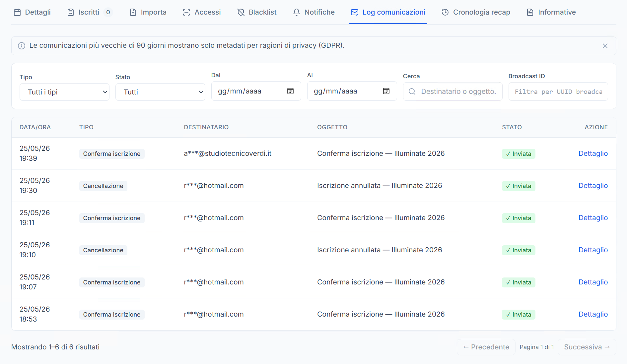This screenshot has width=627, height=364.
Task: Click the bell icon beside Notifiche
Action: pos(297,12)
